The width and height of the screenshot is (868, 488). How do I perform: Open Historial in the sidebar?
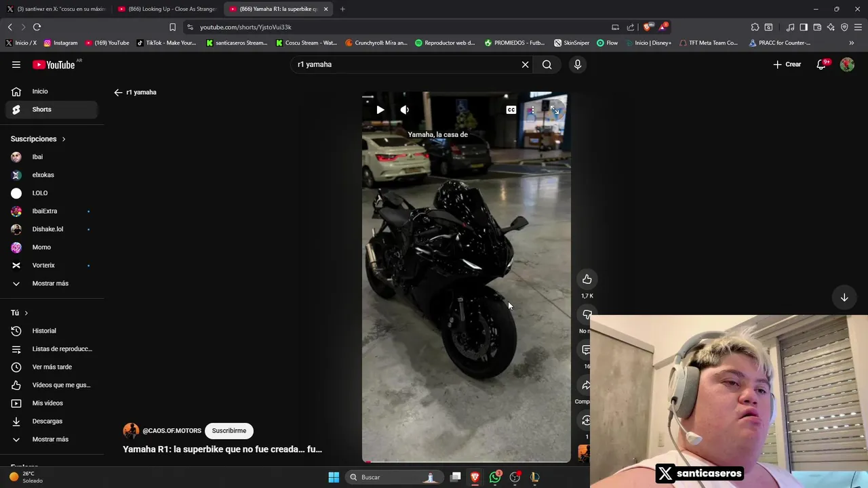(x=52, y=331)
